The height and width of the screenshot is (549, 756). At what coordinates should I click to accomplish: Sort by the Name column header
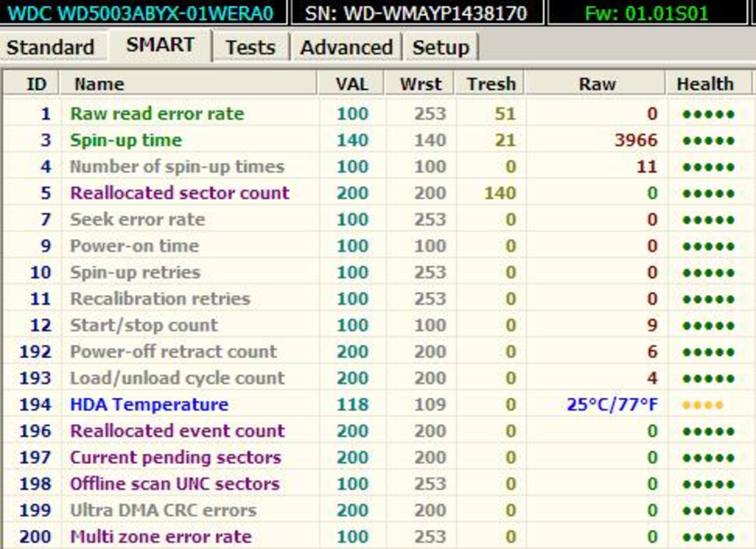(99, 84)
